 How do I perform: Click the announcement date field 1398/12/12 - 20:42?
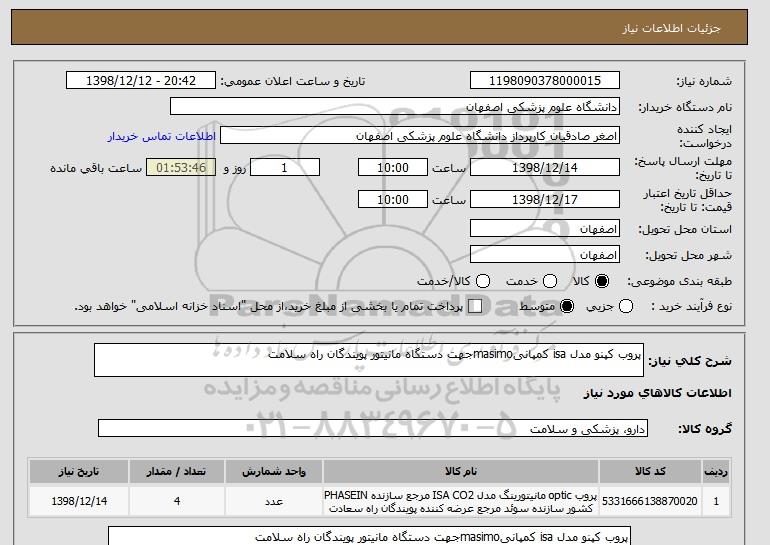(x=141, y=81)
